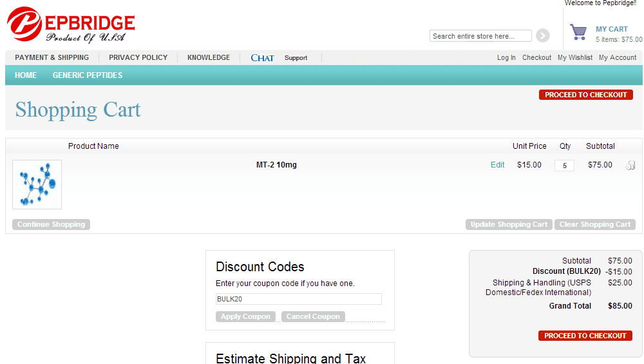The height and width of the screenshot is (364, 644).
Task: Open the My Account link
Action: click(x=618, y=58)
